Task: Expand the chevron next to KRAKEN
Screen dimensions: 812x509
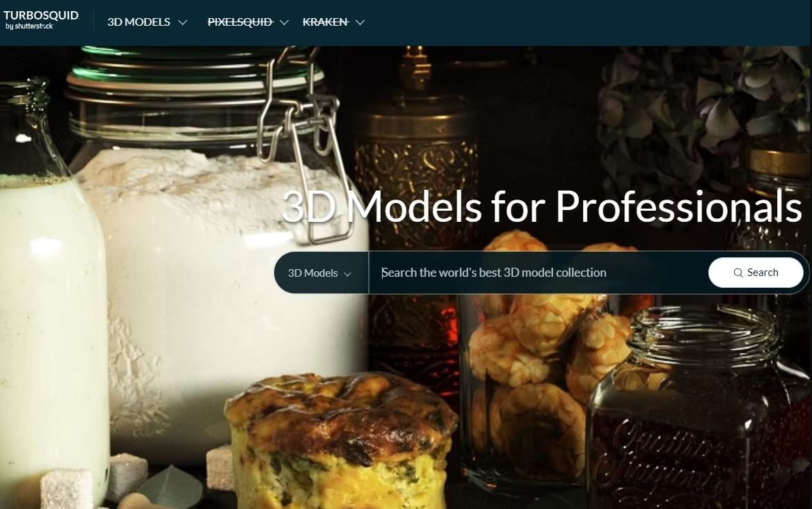Action: point(360,23)
